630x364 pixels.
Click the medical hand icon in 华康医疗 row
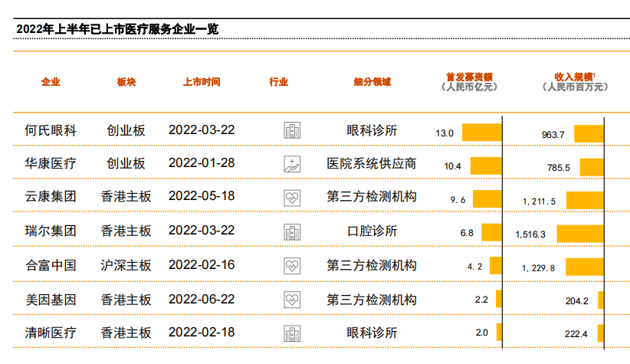click(292, 164)
